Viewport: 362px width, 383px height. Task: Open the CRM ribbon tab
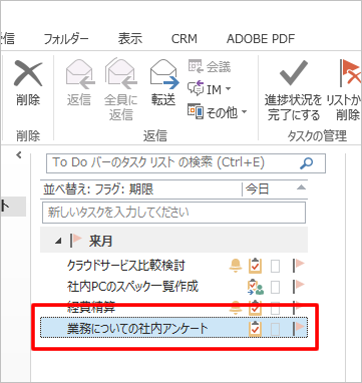pos(184,39)
